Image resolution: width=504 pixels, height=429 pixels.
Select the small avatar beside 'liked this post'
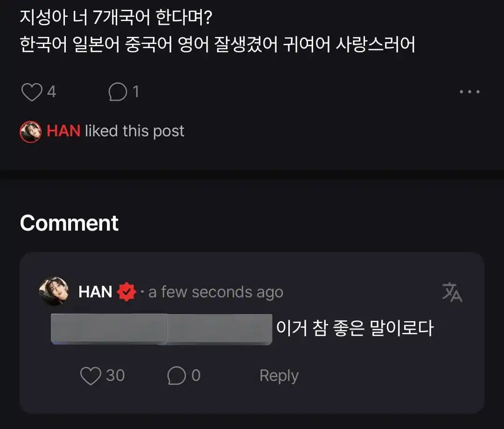click(x=30, y=131)
